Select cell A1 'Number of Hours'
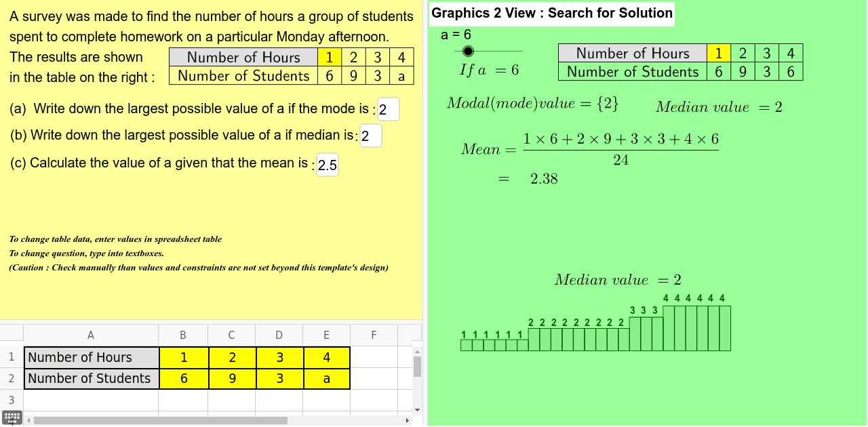 coord(91,357)
